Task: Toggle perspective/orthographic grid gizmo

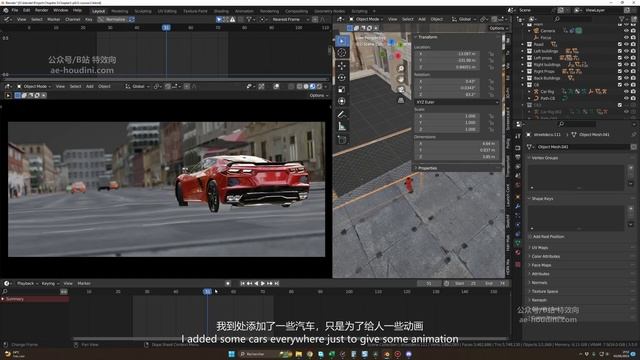Action: click(401, 100)
